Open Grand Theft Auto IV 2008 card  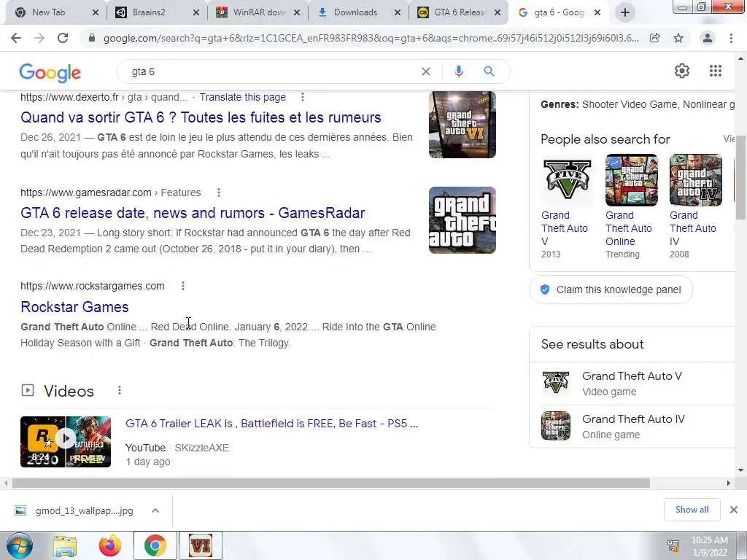pyautogui.click(x=695, y=207)
